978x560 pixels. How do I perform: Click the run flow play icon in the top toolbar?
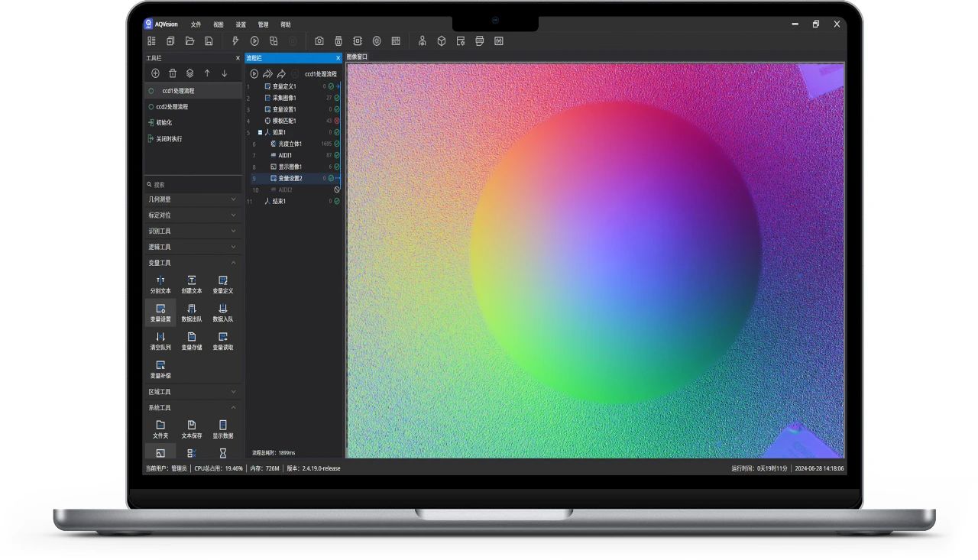click(x=254, y=41)
